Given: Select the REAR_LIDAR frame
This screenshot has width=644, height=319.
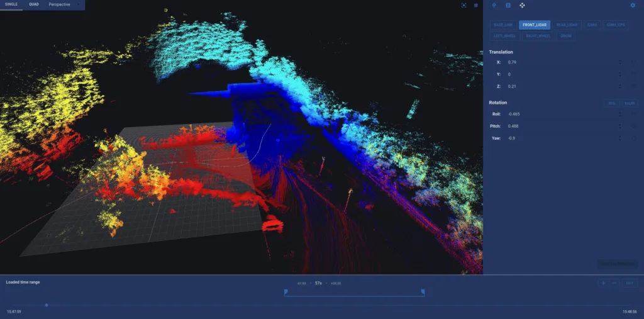Looking at the screenshot, I should pyautogui.click(x=567, y=25).
